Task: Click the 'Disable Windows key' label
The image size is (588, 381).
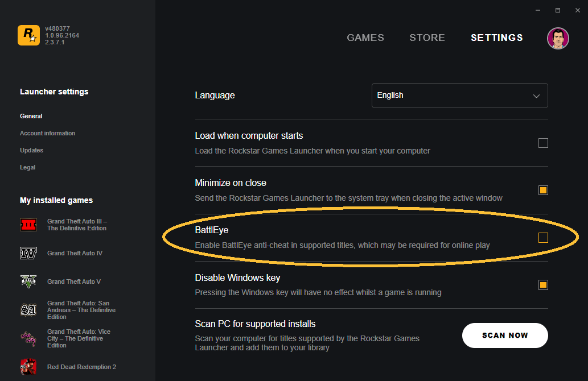Action: click(237, 278)
